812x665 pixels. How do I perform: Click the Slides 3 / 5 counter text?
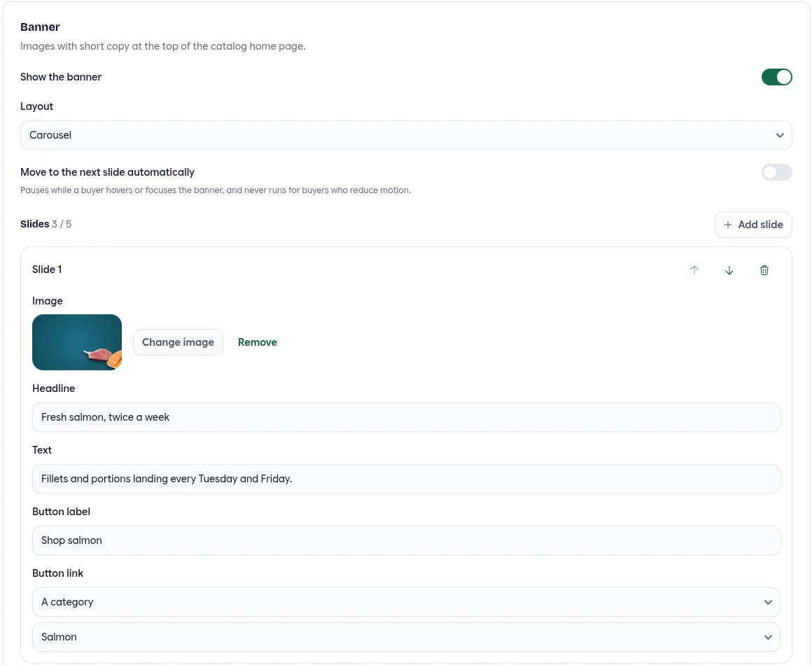point(45,224)
